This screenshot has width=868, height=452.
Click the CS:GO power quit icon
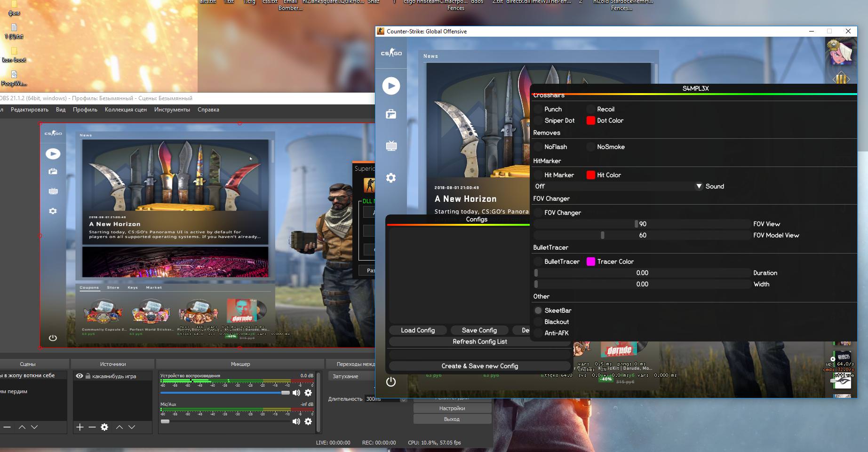tap(391, 382)
